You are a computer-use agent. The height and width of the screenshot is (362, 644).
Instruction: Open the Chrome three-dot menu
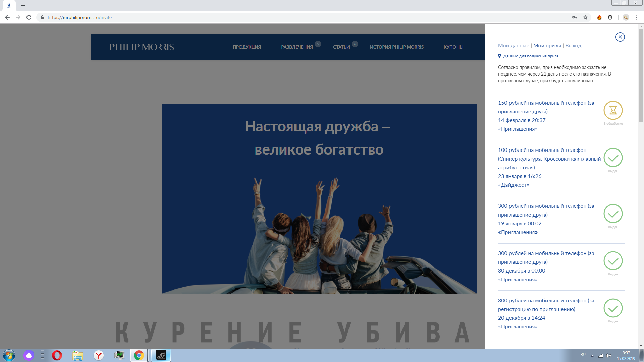pos(637,17)
